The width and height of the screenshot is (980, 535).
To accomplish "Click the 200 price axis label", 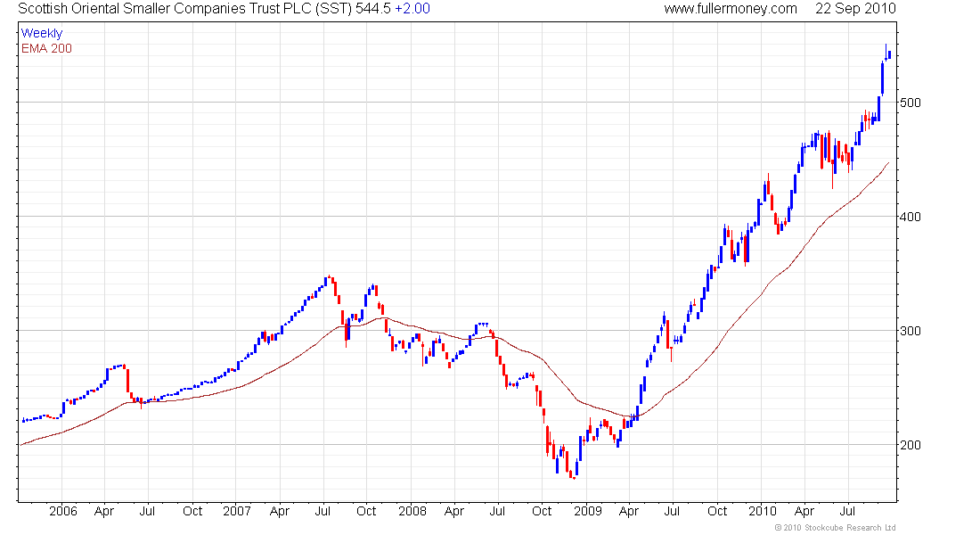I will [910, 445].
